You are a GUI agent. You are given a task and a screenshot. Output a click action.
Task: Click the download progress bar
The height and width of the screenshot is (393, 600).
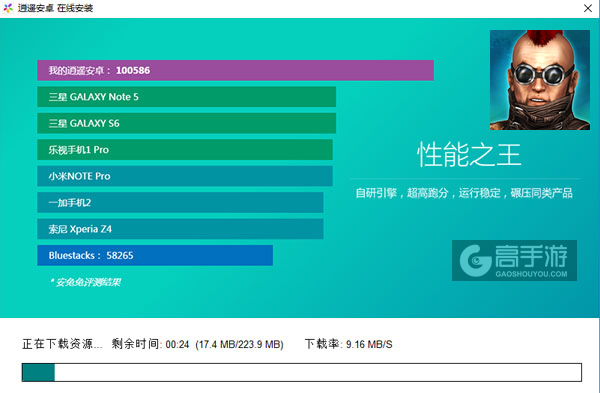tap(302, 372)
